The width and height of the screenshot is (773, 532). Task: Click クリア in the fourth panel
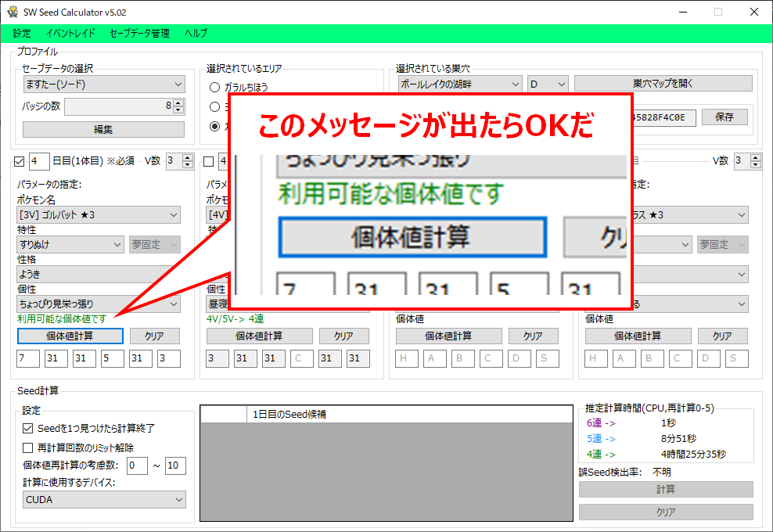click(x=723, y=336)
